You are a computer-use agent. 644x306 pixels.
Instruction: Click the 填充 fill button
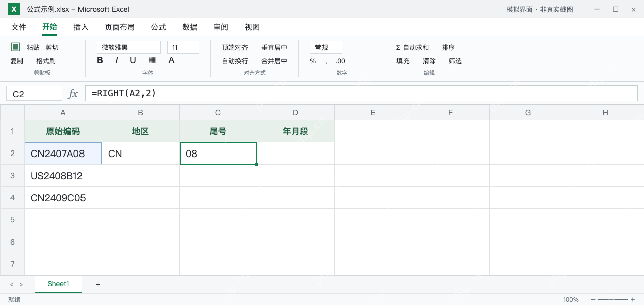403,61
